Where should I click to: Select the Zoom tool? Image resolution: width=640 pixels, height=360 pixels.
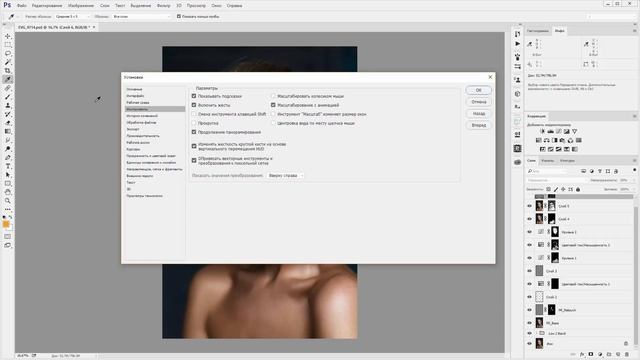(x=8, y=200)
